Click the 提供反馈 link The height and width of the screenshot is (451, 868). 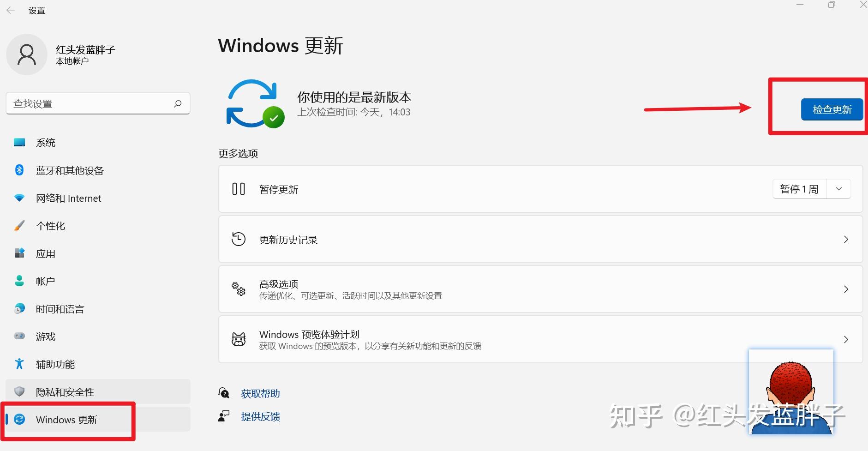(260, 416)
